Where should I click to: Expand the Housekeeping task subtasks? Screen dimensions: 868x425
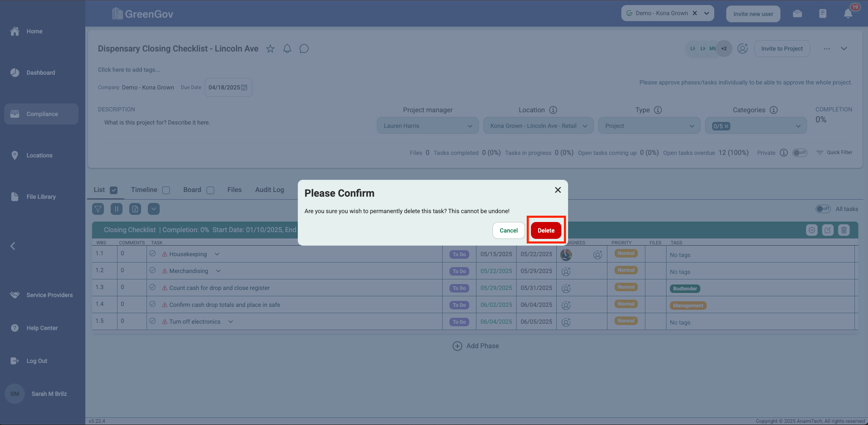point(217,254)
